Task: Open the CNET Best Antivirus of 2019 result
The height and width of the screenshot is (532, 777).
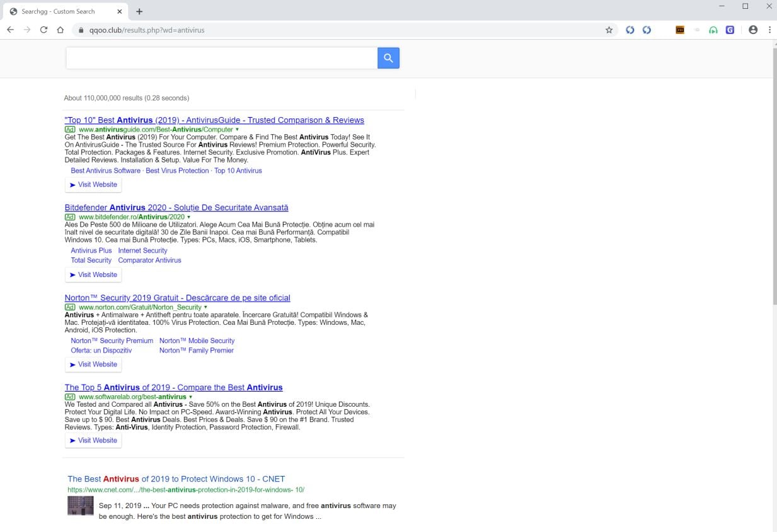Action: [176, 479]
